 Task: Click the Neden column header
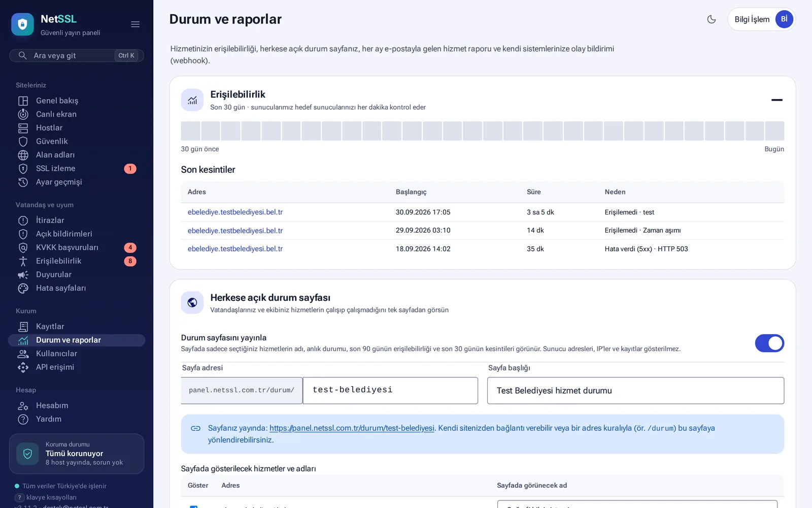point(615,192)
